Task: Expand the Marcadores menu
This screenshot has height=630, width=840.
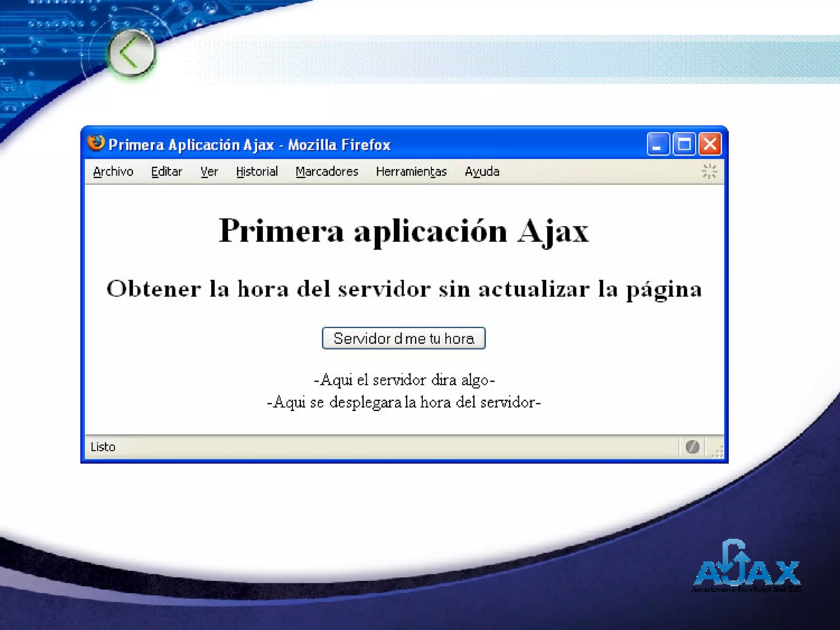Action: (x=327, y=171)
